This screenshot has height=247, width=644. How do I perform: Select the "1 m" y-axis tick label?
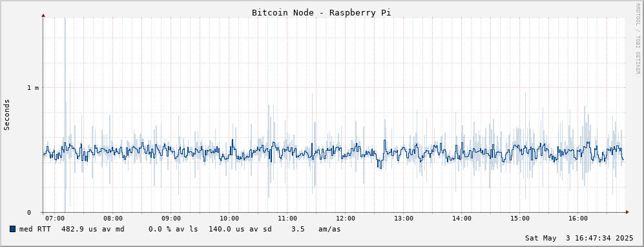[x=33, y=87]
